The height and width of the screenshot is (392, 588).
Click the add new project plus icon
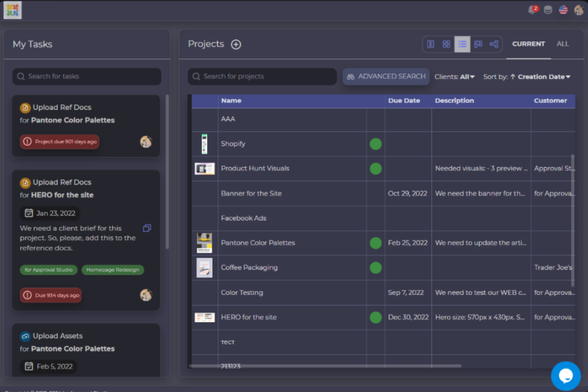(x=236, y=44)
